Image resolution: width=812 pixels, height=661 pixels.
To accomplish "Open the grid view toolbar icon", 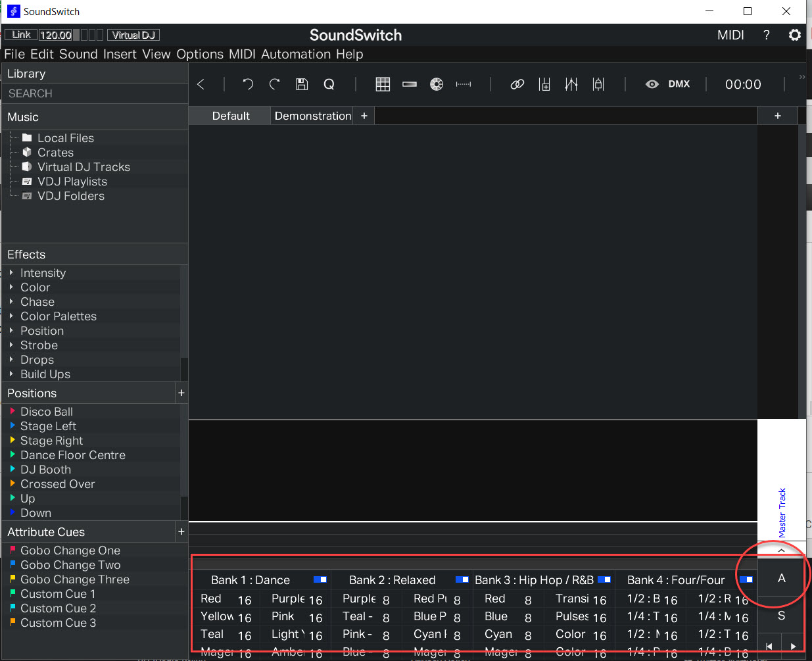I will tap(383, 84).
